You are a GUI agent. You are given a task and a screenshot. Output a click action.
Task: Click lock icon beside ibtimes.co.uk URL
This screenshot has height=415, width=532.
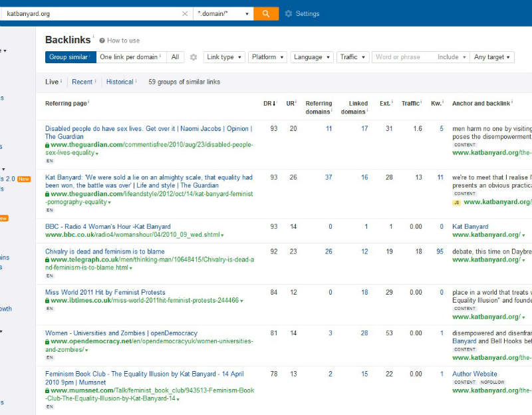point(47,301)
